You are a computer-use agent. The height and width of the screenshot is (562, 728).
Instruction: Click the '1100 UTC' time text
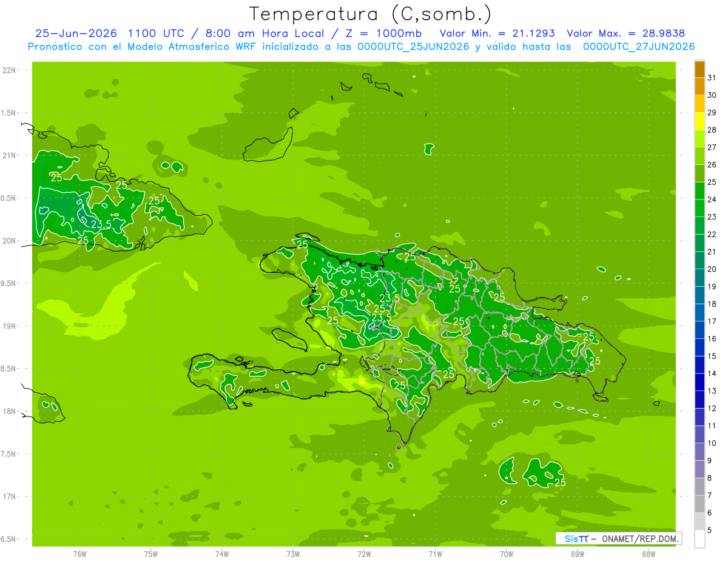click(157, 33)
